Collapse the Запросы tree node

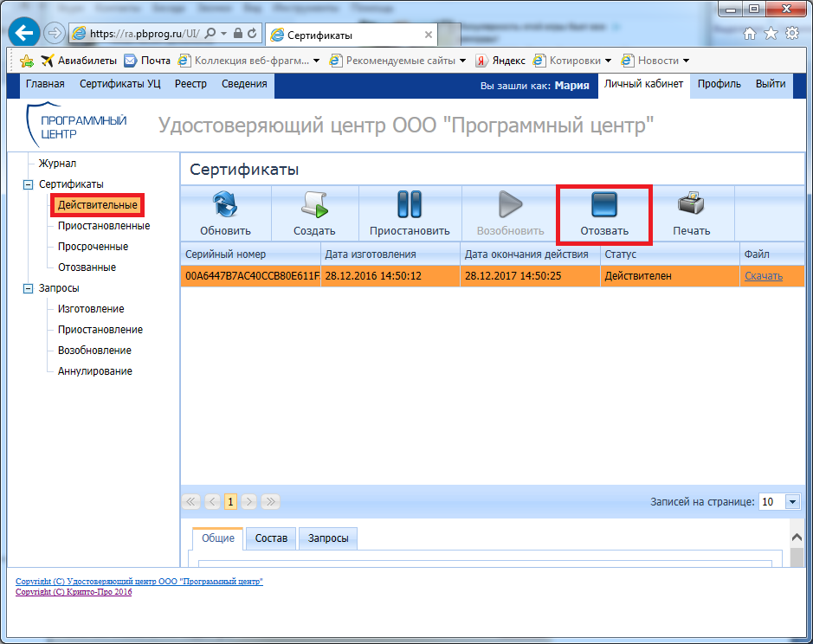click(x=28, y=288)
